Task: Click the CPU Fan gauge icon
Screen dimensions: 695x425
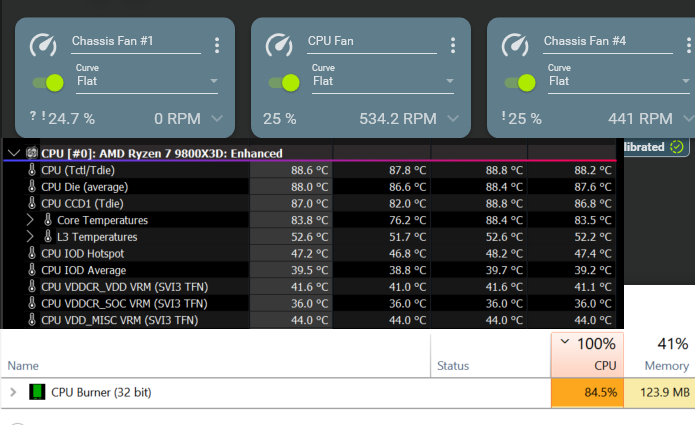Action: tap(279, 45)
